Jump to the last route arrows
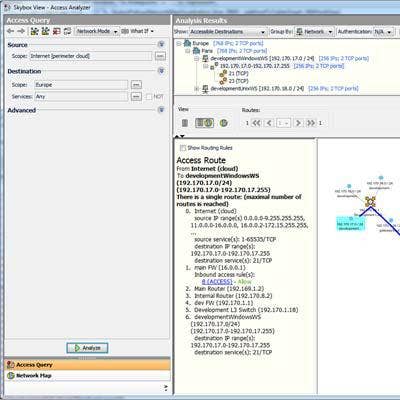This screenshot has width=400, height=400. pos(311,123)
